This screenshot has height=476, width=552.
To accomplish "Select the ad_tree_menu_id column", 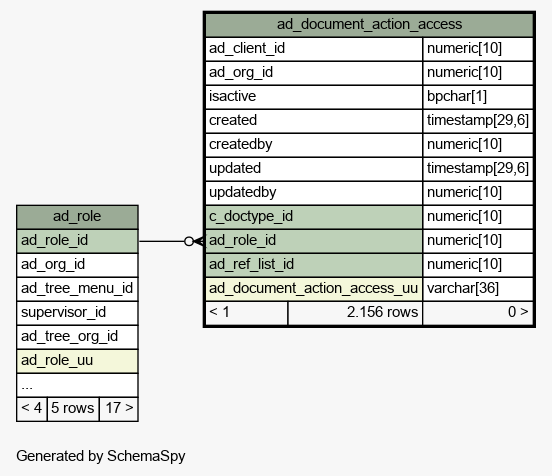I will click(77, 289).
